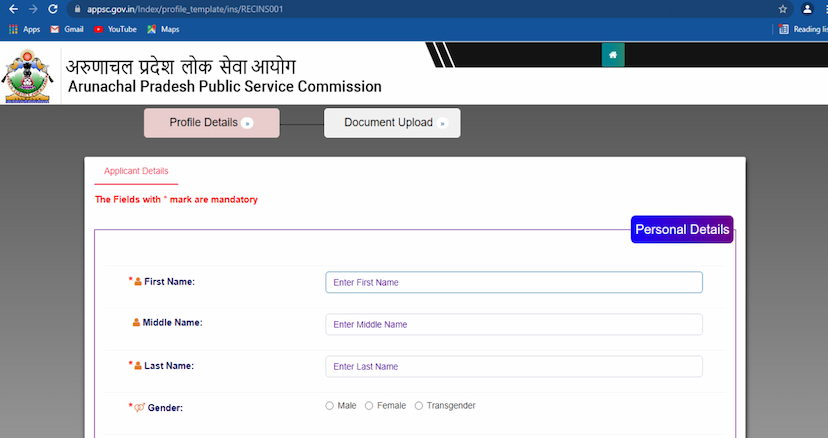
Task: Click the address bar URL
Action: [185, 9]
